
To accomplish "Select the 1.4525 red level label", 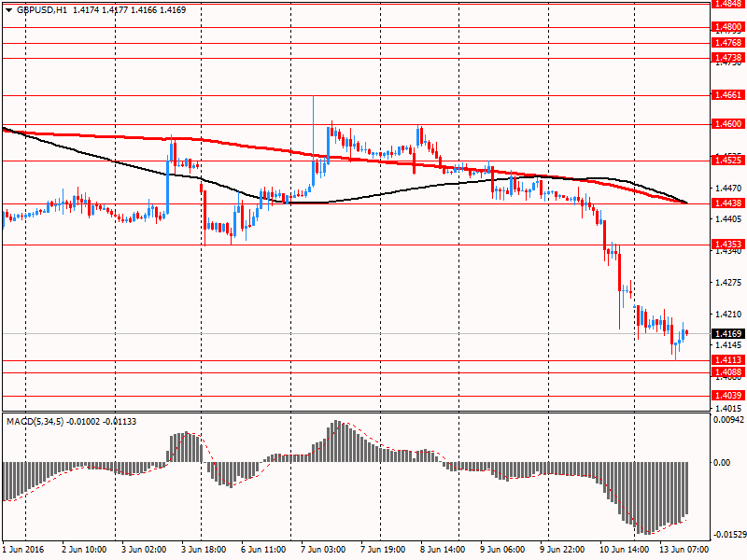I will click(x=728, y=161).
